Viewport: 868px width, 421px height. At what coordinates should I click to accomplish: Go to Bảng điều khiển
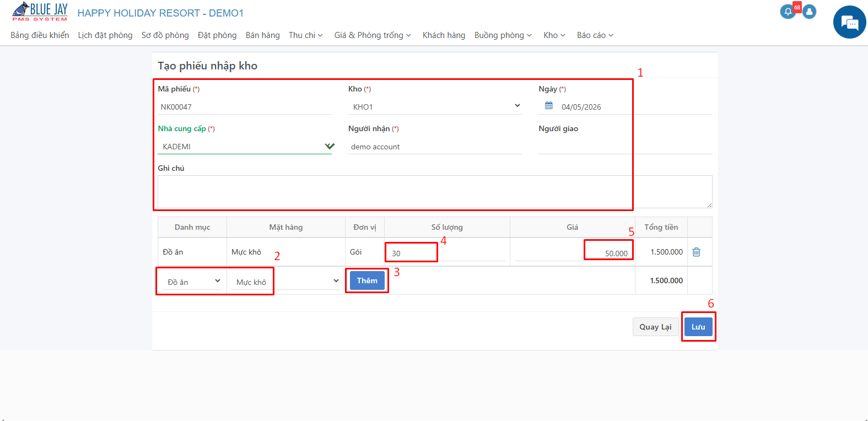pos(40,35)
